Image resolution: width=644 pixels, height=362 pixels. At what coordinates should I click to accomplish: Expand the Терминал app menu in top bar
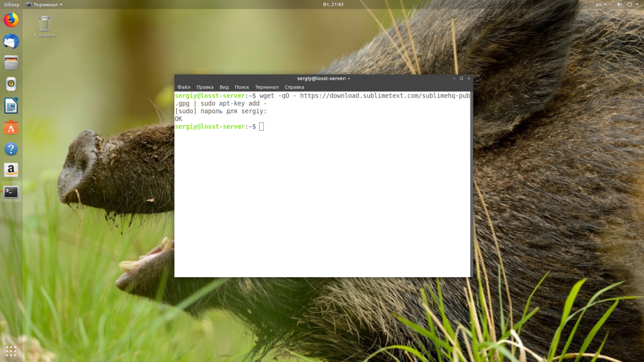[44, 4]
